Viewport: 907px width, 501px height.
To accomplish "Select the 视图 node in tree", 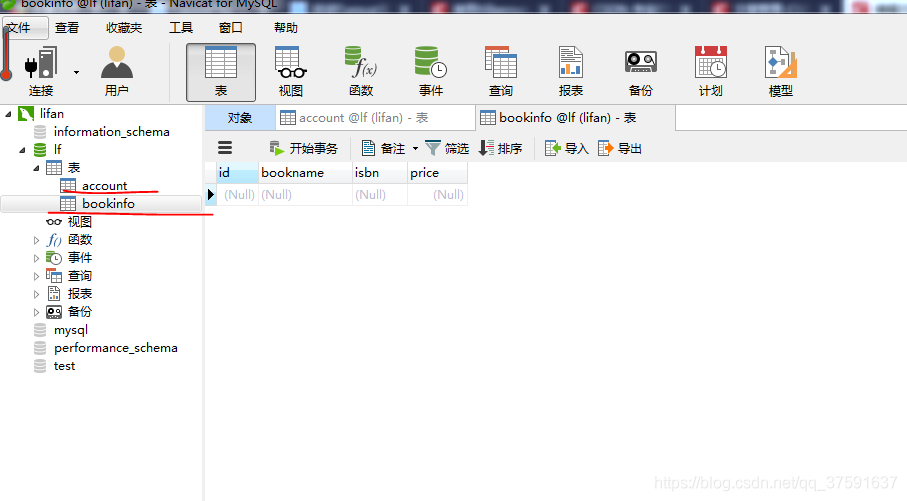I will [79, 222].
